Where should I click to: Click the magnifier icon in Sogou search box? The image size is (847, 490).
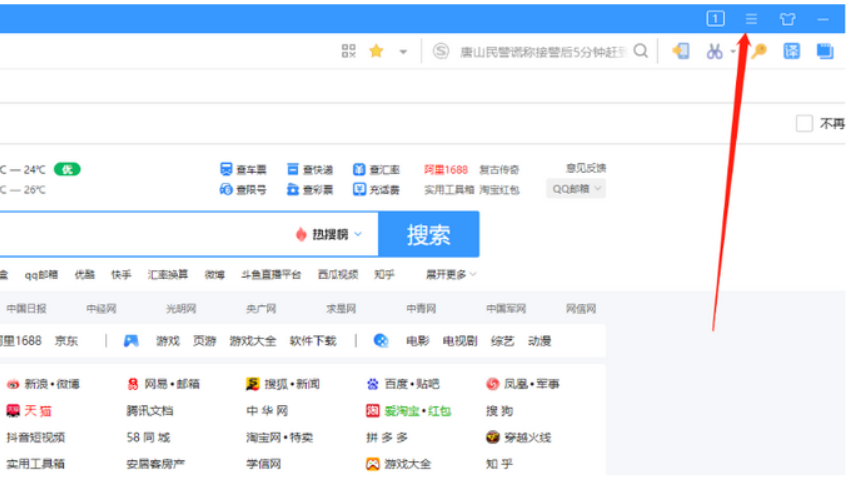(x=640, y=51)
